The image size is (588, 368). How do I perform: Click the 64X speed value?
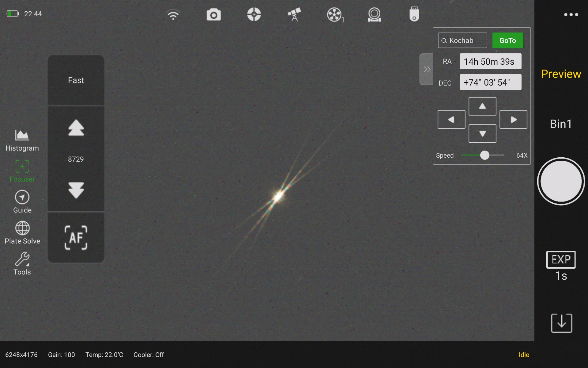(x=522, y=155)
